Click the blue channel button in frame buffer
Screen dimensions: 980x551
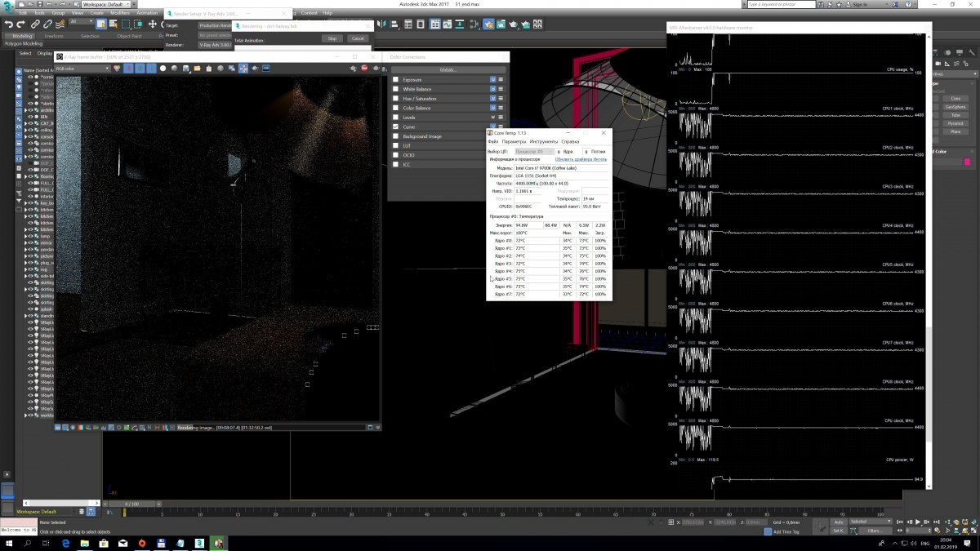pos(151,69)
